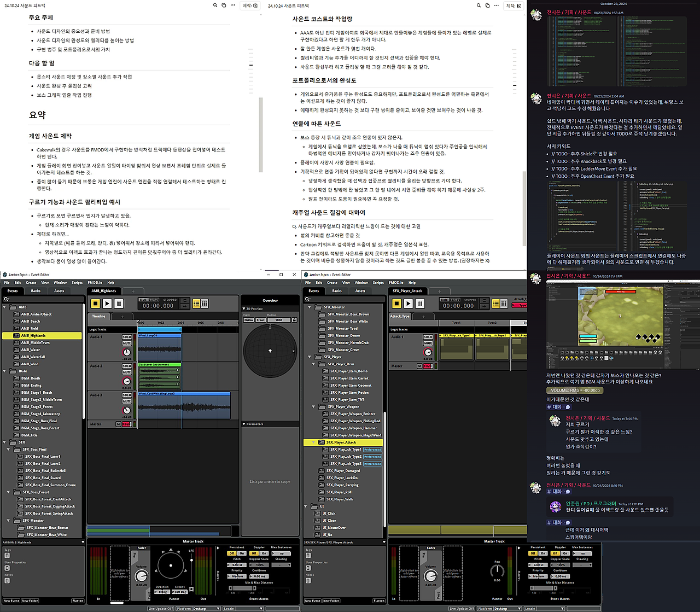Collapse the SFX_Player_Weapon folder
Viewport: 700px width, 612px height.
point(314,406)
